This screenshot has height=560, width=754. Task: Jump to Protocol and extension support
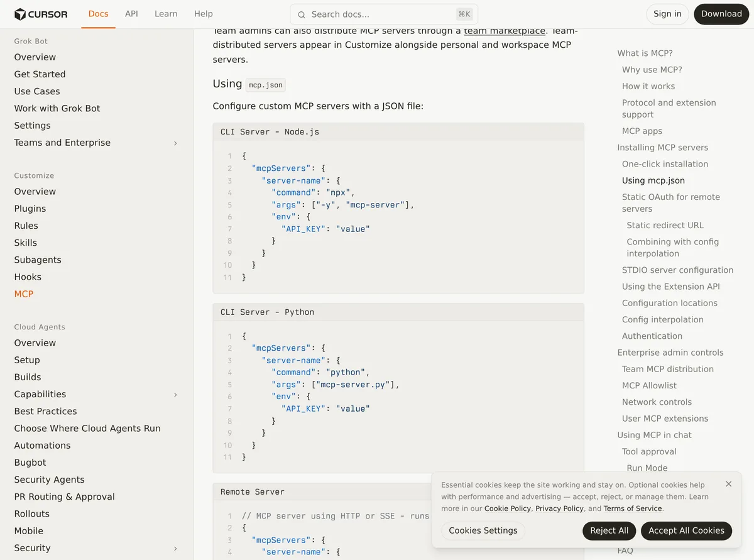(669, 109)
